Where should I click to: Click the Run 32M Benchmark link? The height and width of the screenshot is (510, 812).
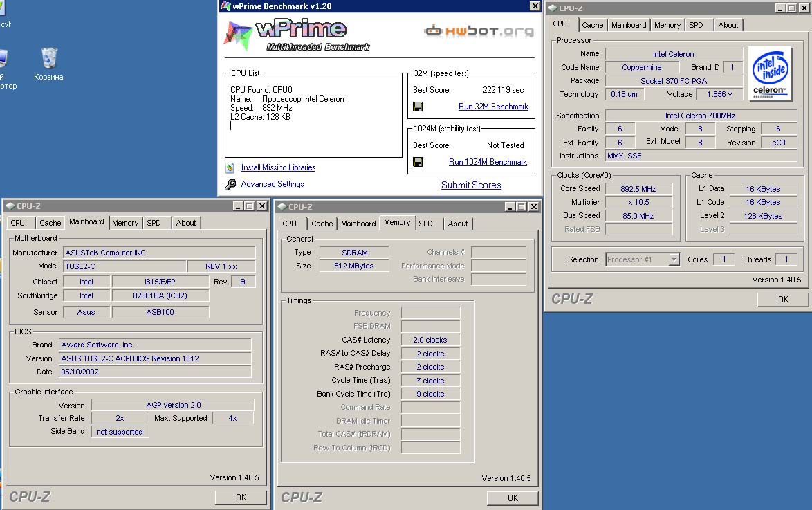click(494, 107)
